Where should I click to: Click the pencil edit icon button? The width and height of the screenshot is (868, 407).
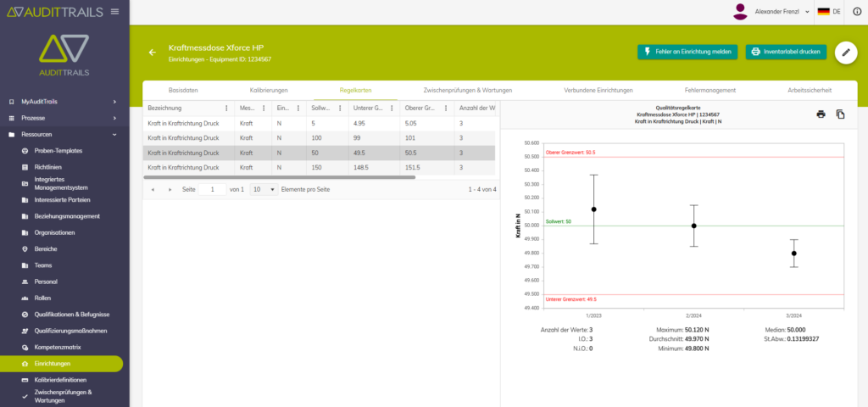(x=846, y=53)
